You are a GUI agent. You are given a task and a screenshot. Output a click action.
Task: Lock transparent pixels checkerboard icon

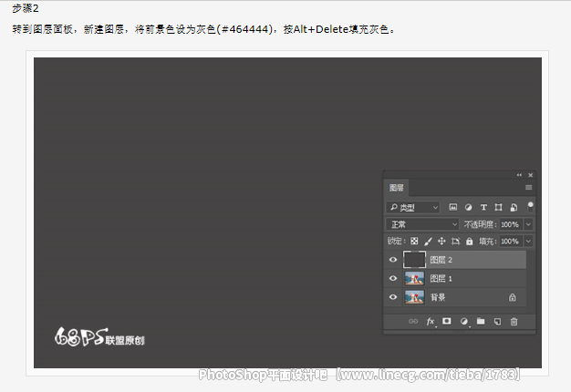click(414, 241)
